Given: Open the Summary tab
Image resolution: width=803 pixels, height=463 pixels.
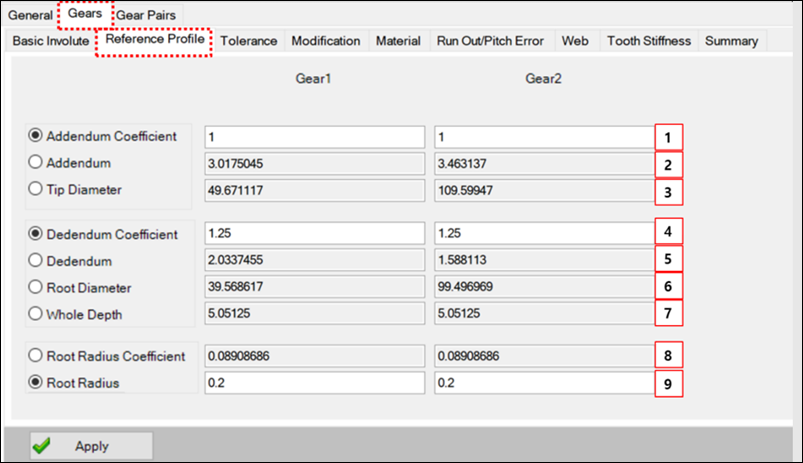Looking at the screenshot, I should [x=731, y=41].
